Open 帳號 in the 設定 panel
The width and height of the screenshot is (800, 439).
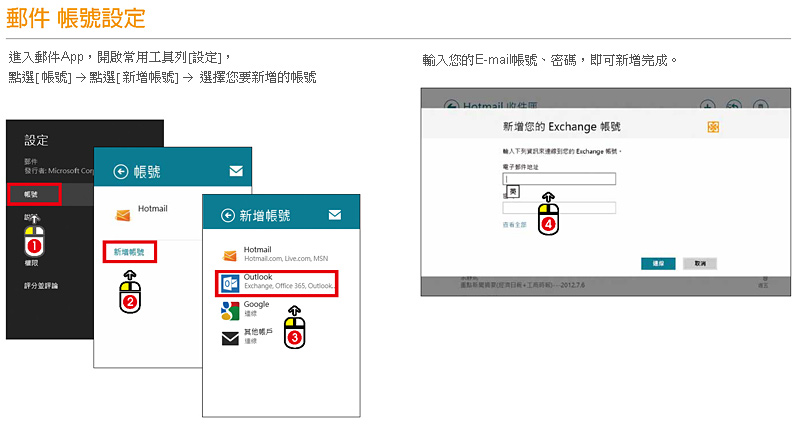(31, 194)
